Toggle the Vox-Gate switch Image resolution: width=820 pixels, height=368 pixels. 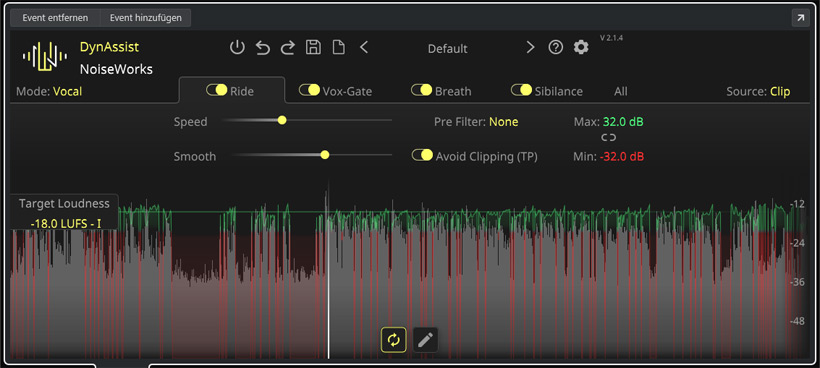(x=309, y=90)
